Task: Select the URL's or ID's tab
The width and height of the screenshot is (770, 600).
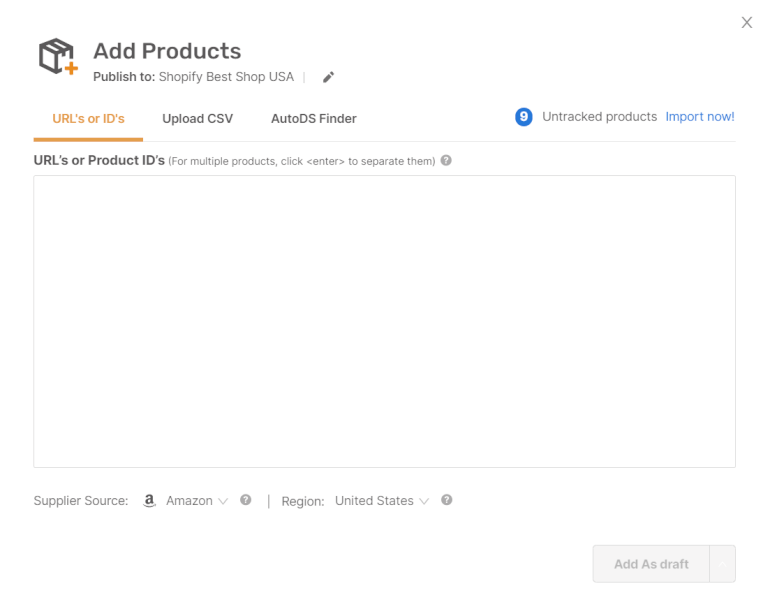Action: tap(88, 119)
